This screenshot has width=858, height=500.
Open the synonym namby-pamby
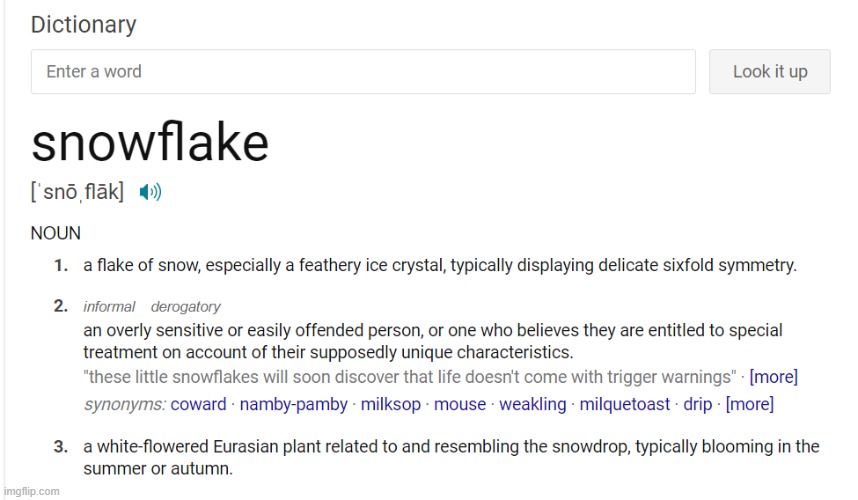[x=294, y=404]
